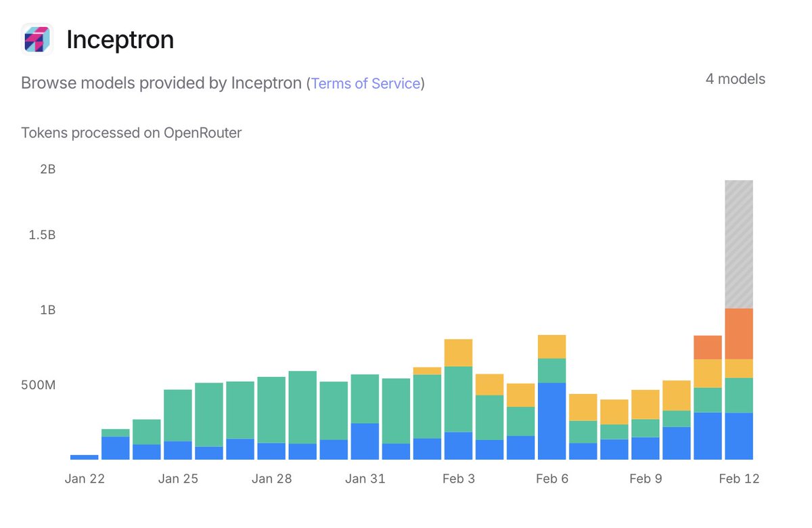Screen dimensions: 812x528
Task: Select the Inceptron heading text
Action: [x=120, y=40]
